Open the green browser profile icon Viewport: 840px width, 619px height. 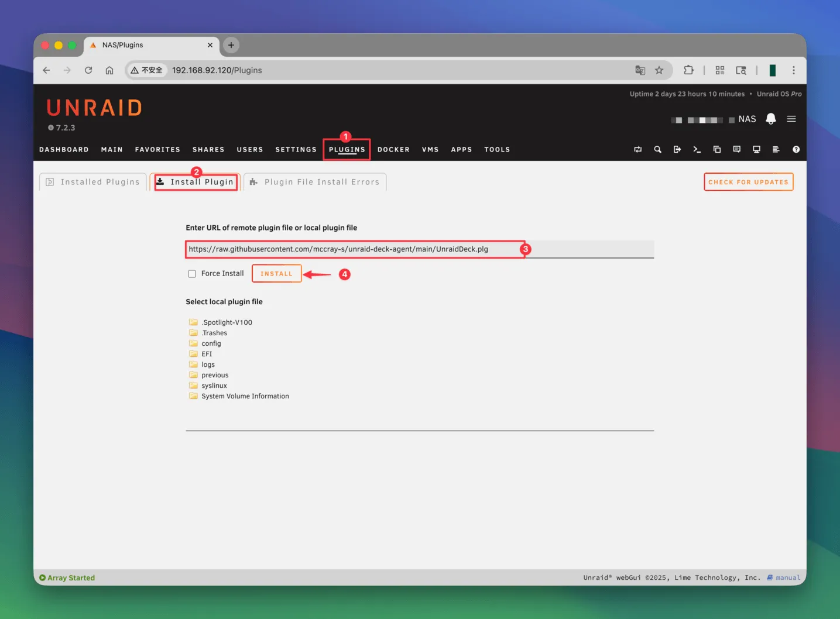[773, 70]
